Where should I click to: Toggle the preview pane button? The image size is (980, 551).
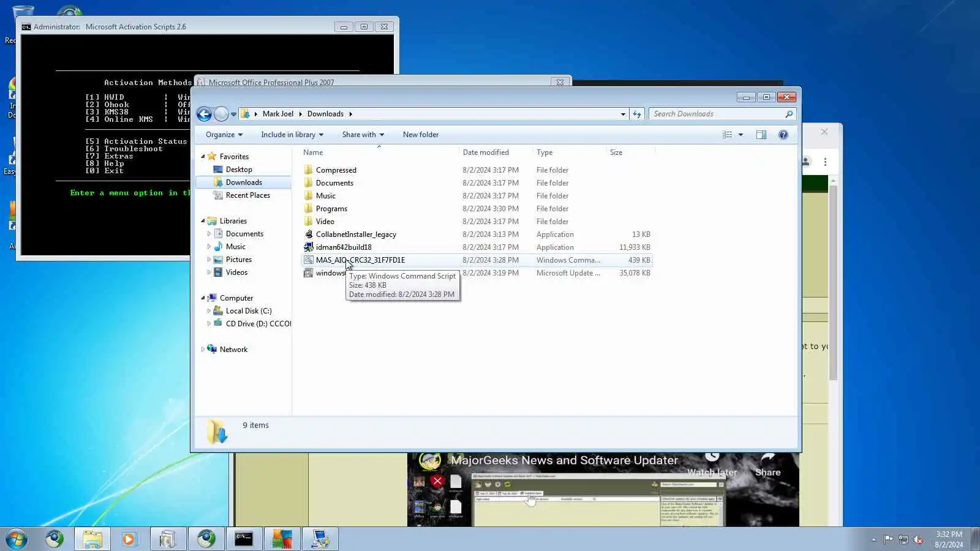[761, 135]
